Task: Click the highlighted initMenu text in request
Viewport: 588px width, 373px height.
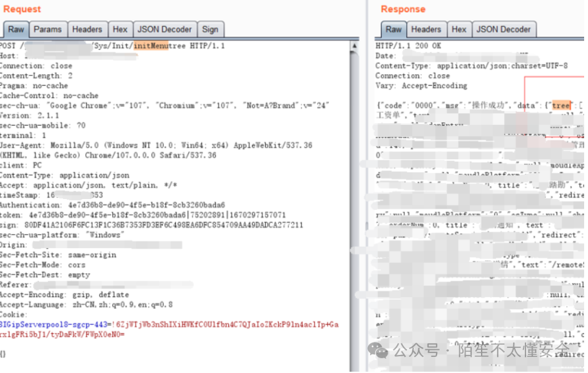Action: [151, 46]
